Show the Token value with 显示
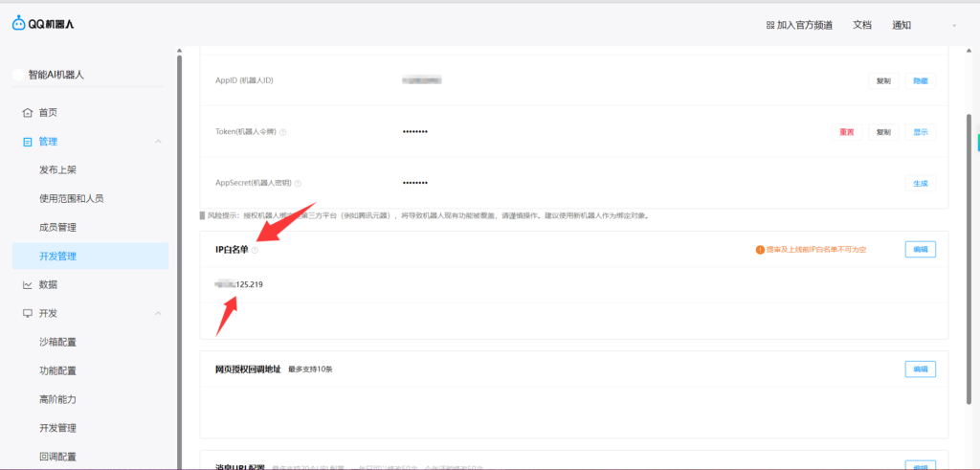The height and width of the screenshot is (470, 980). point(920,132)
